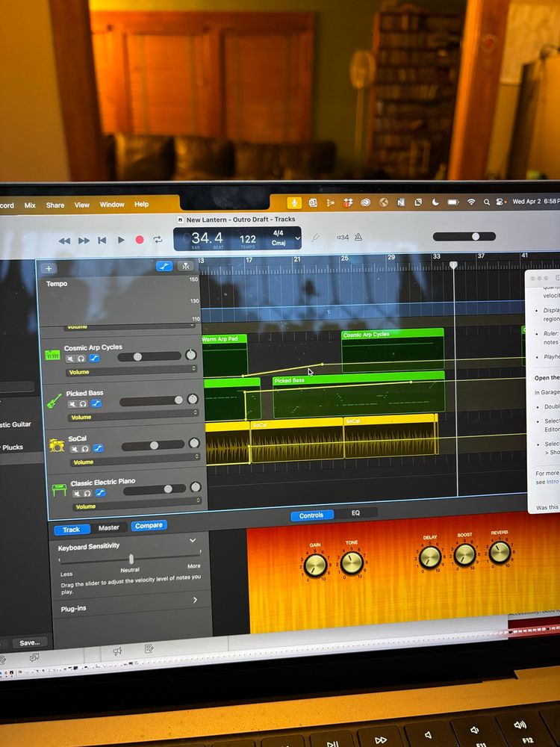
Task: Click the Cosmic Arp Cycles pan knob
Action: [x=190, y=354]
